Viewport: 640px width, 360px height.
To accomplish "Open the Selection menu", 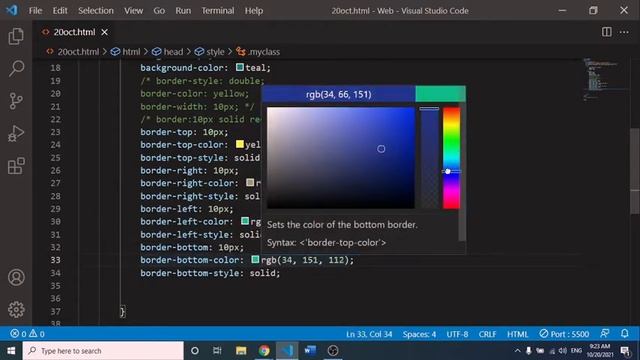I will point(96,11).
